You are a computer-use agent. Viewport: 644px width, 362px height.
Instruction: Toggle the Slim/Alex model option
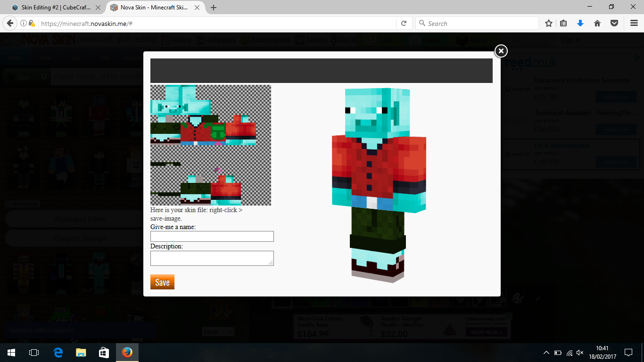tap(344, 40)
